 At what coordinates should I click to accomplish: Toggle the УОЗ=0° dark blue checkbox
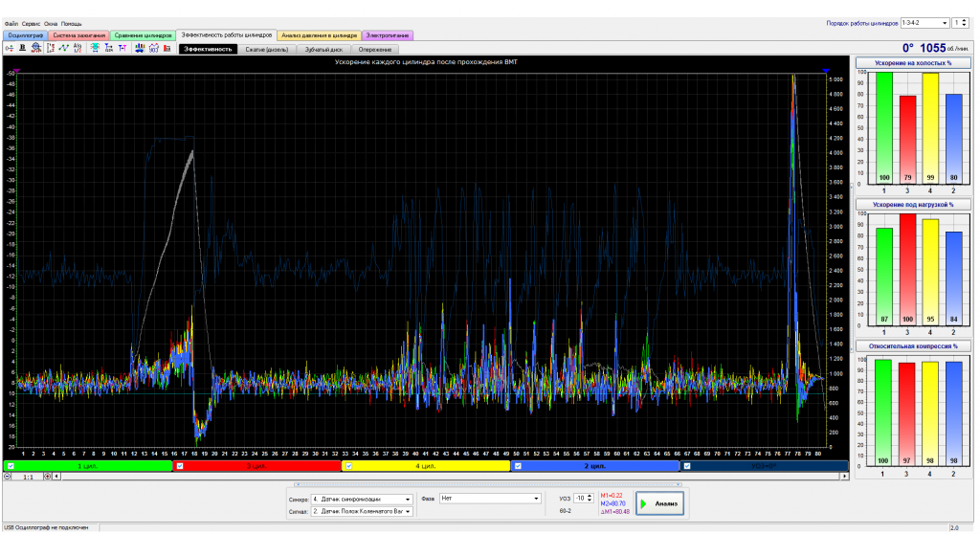(687, 466)
